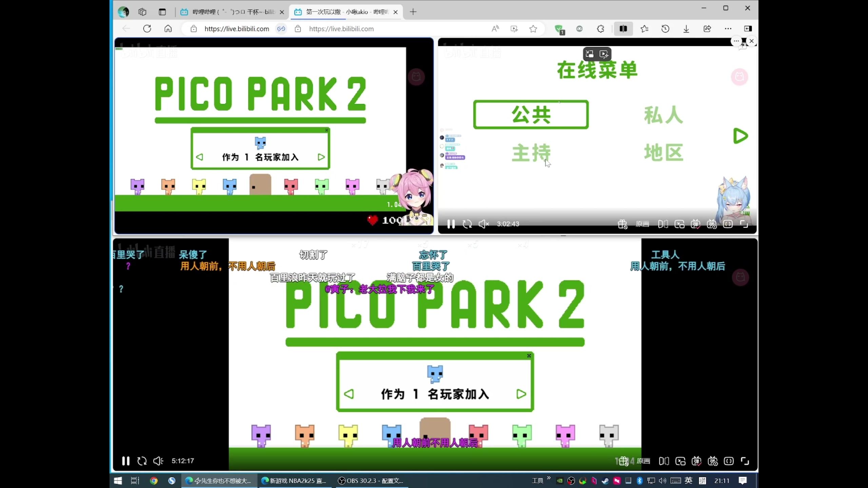This screenshot has width=868, height=488.
Task: Toggle gift blocking icon in bottom player
Action: (x=624, y=461)
